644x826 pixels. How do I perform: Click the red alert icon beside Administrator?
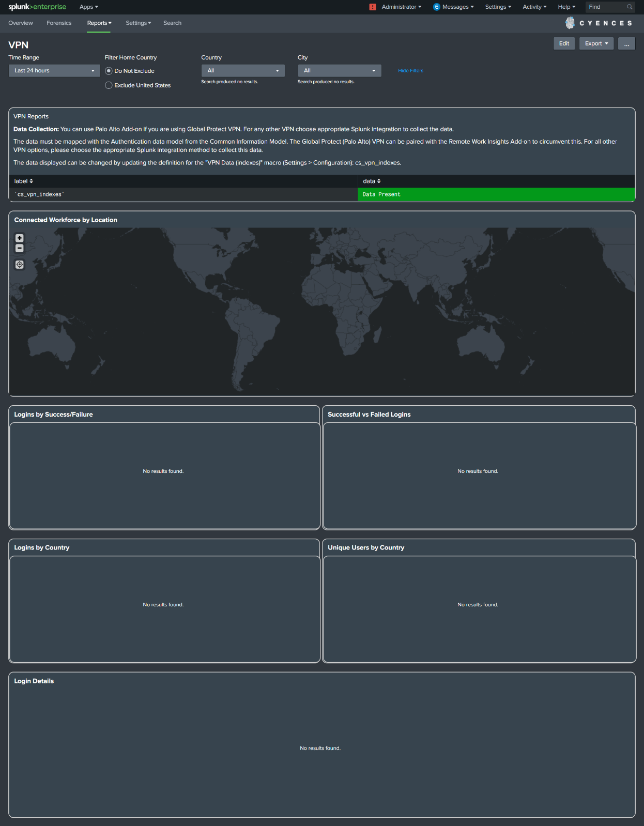[x=373, y=7]
